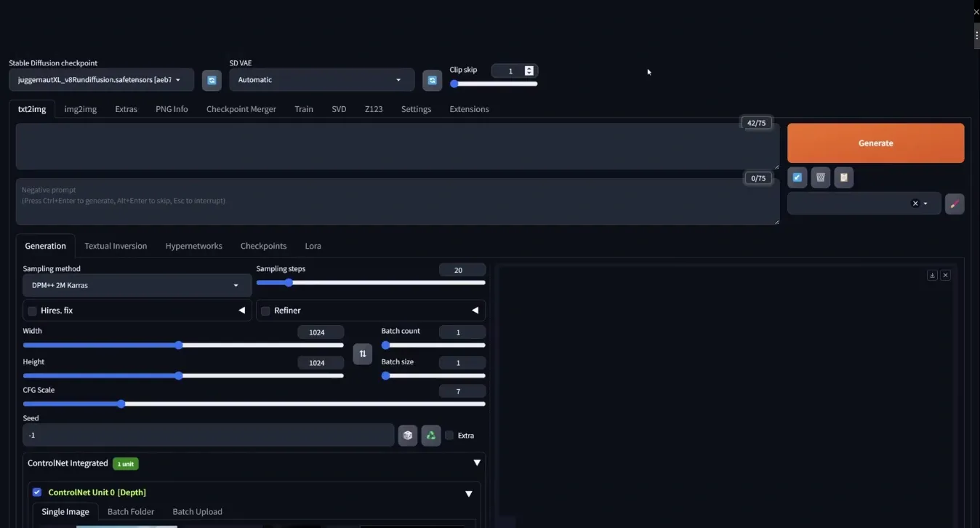This screenshot has height=528, width=980.
Task: Click the clipboard icon below Generate
Action: pos(844,177)
